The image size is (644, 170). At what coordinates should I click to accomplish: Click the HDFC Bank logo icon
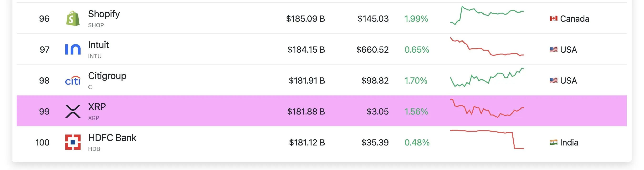73,142
